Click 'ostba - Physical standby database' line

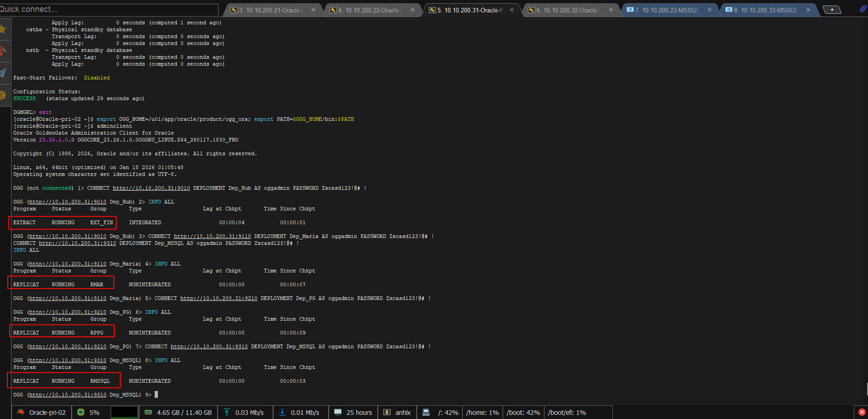pos(79,29)
